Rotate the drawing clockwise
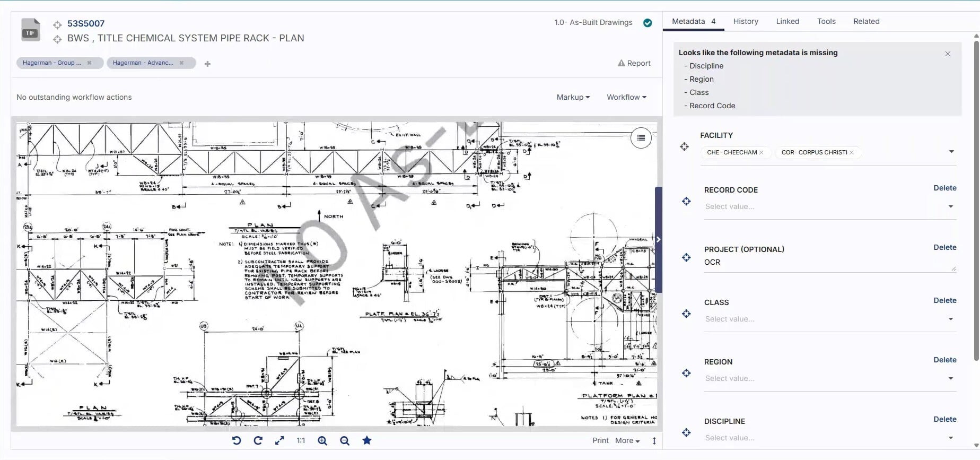The height and width of the screenshot is (460, 980). [258, 440]
